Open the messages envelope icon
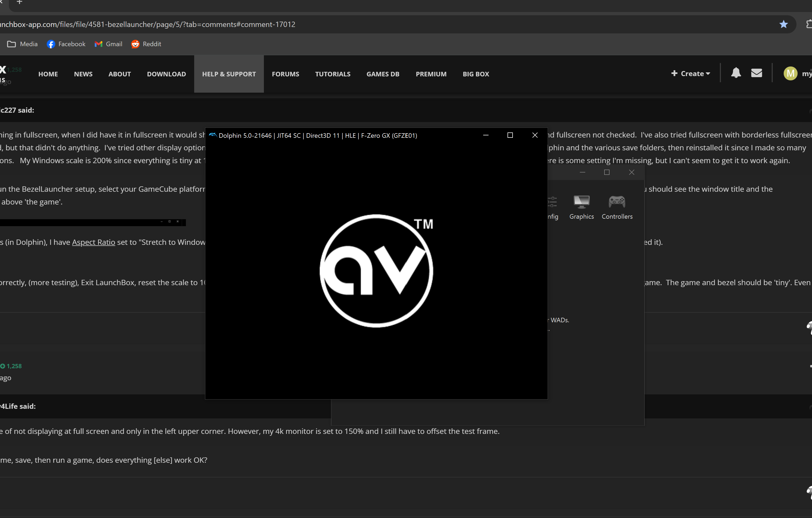Screen dimensions: 812x518 756,73
